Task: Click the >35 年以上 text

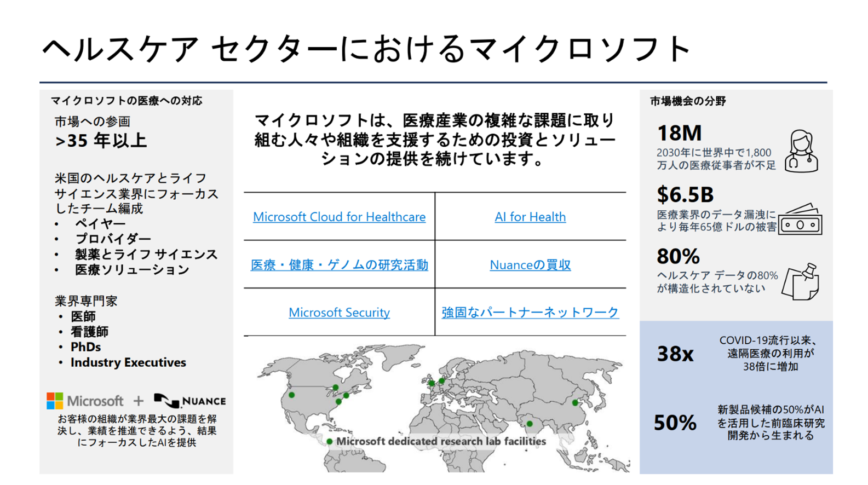Action: (101, 141)
